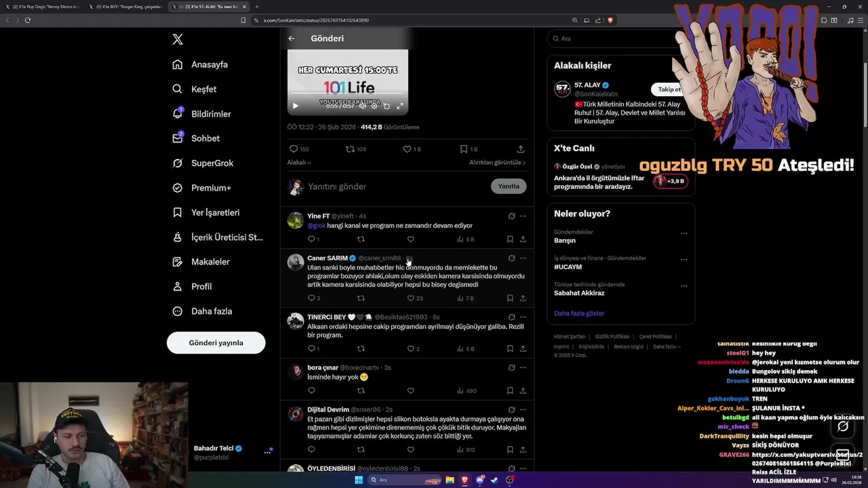Open SuperGrok from the sidebar
868x488 pixels.
203,163
